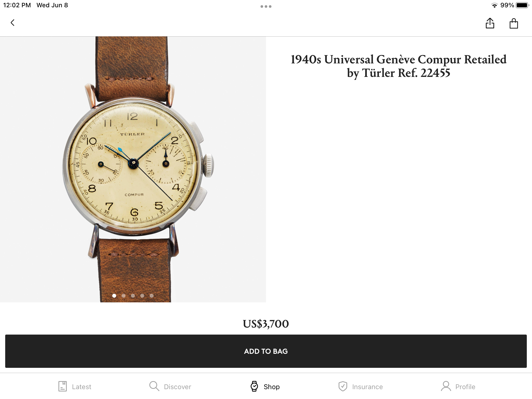Open the shopping bag icon
This screenshot has height=399, width=532.
click(x=514, y=23)
